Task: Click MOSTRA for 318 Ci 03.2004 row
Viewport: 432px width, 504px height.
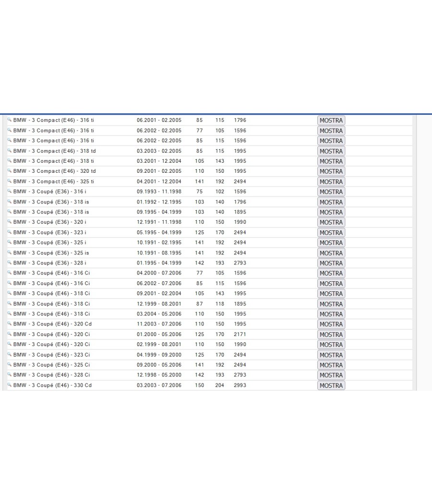Action: coord(331,314)
